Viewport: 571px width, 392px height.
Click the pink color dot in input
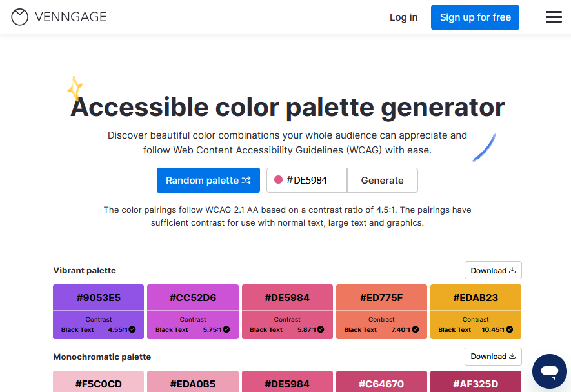[278, 180]
